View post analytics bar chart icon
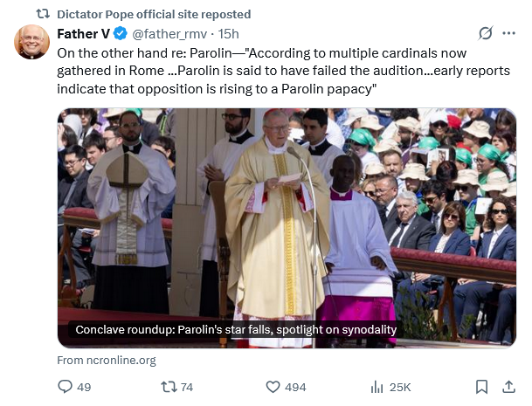This screenshot has width=532, height=406. tap(378, 387)
